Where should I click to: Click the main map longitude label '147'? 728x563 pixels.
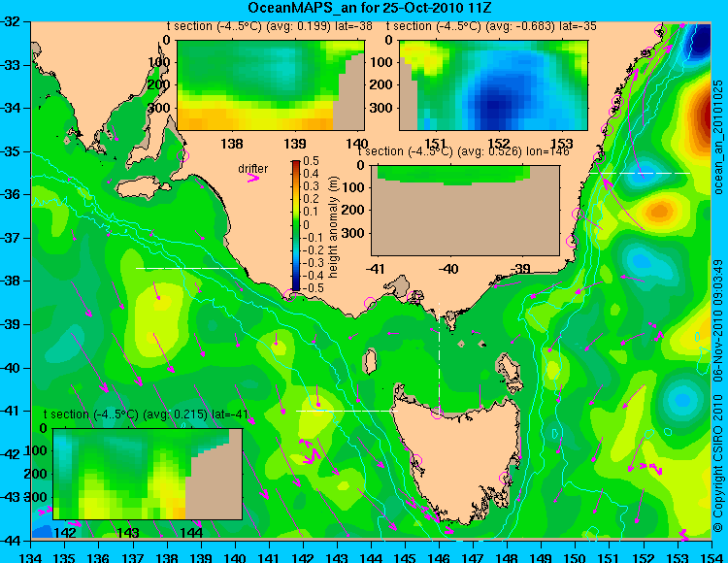473,557
